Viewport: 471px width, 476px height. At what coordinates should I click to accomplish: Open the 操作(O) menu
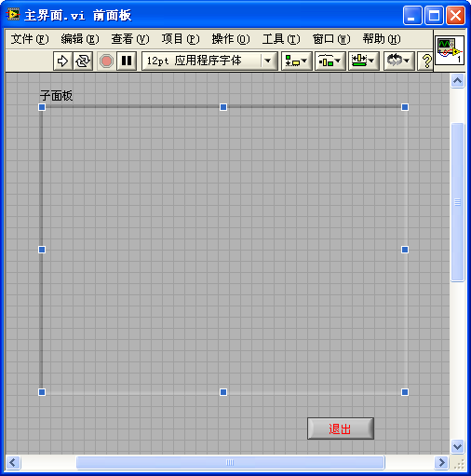[231, 39]
